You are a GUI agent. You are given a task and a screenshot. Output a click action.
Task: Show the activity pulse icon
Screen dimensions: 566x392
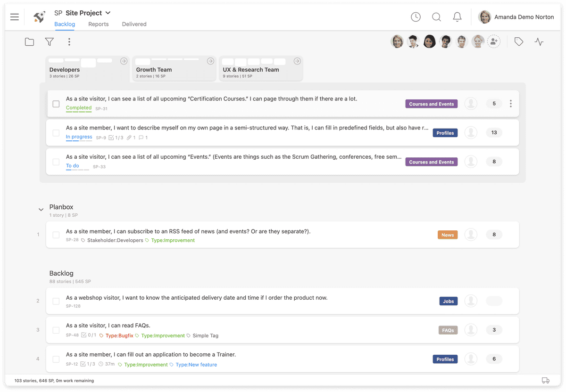coord(539,42)
